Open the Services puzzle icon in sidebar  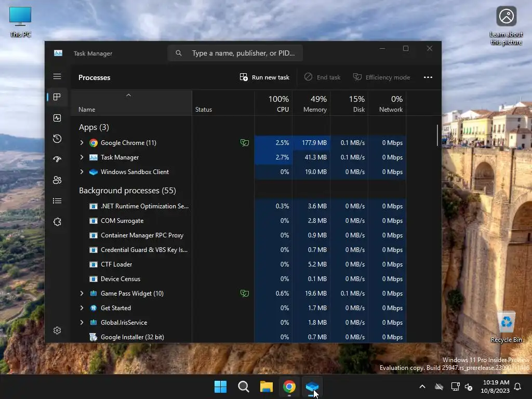(x=57, y=222)
